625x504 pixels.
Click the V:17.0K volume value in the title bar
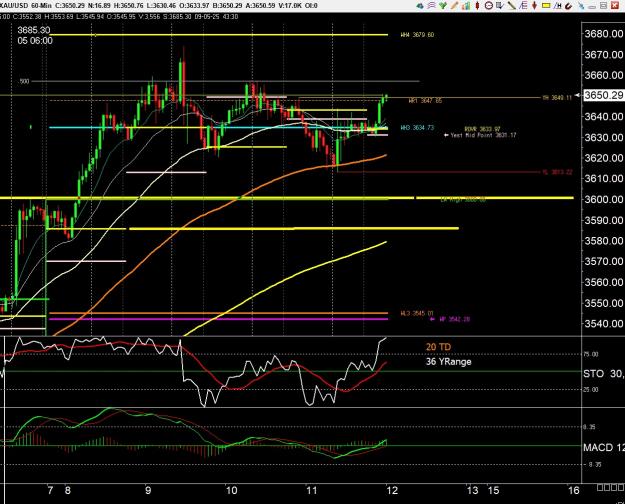click(288, 6)
